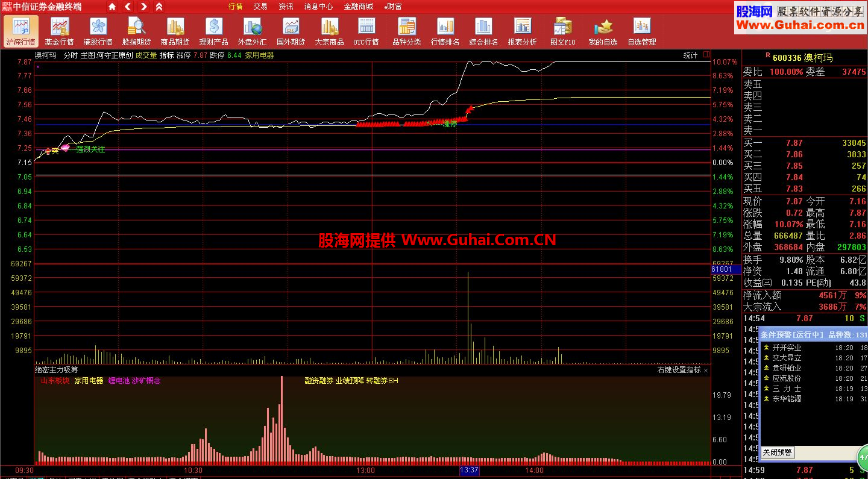Open the 理财产品 wealth products
This screenshot has height=479, width=868.
[213, 31]
